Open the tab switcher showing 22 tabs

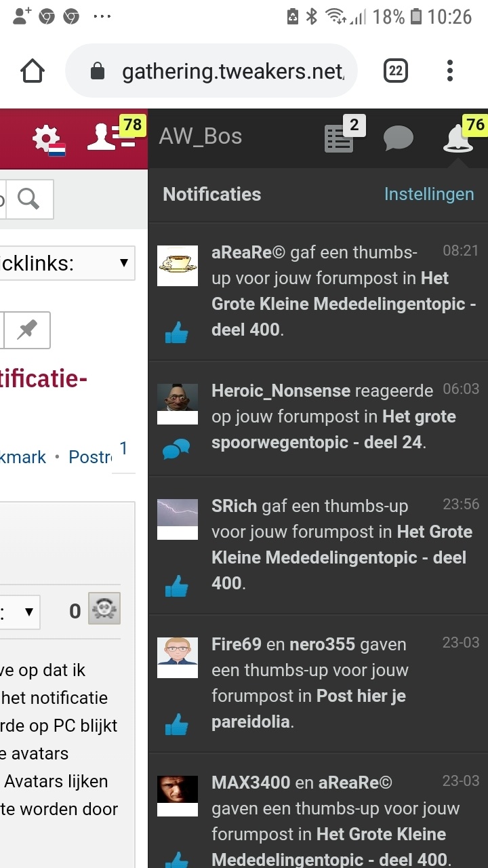(395, 70)
